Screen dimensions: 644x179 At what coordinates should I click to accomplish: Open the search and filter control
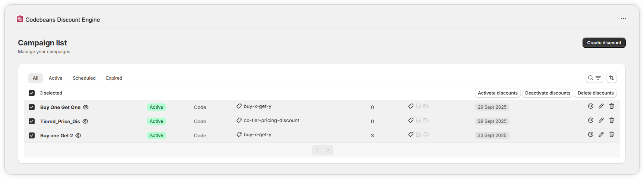point(594,78)
